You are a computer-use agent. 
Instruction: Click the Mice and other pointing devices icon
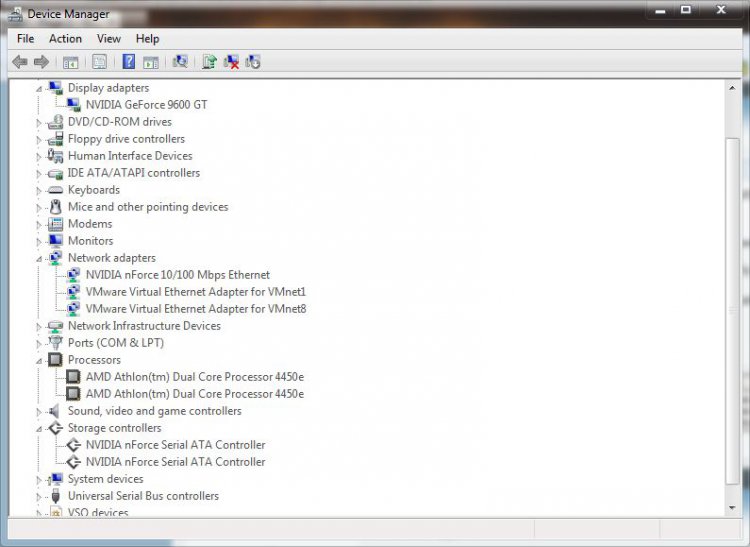click(x=55, y=207)
